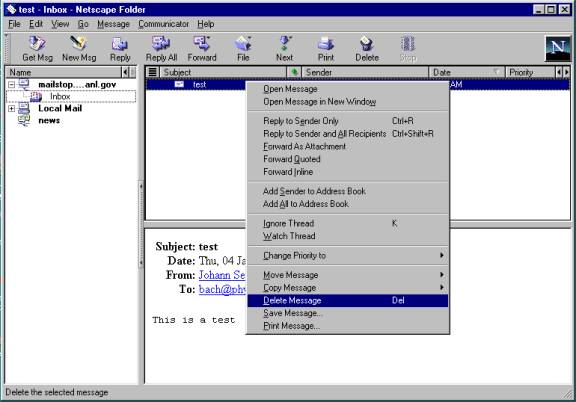Collapse the mailstop server tree node
Viewport: 576px width, 402px height.
tap(11, 85)
